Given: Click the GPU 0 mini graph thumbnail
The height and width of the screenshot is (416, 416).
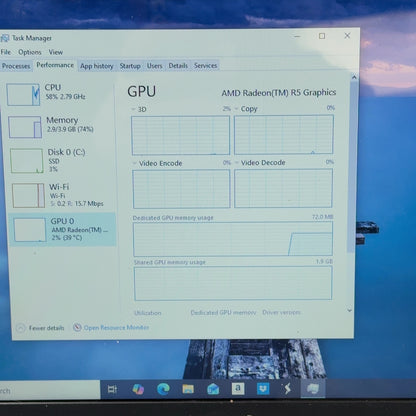Looking at the screenshot, I should point(30,230).
